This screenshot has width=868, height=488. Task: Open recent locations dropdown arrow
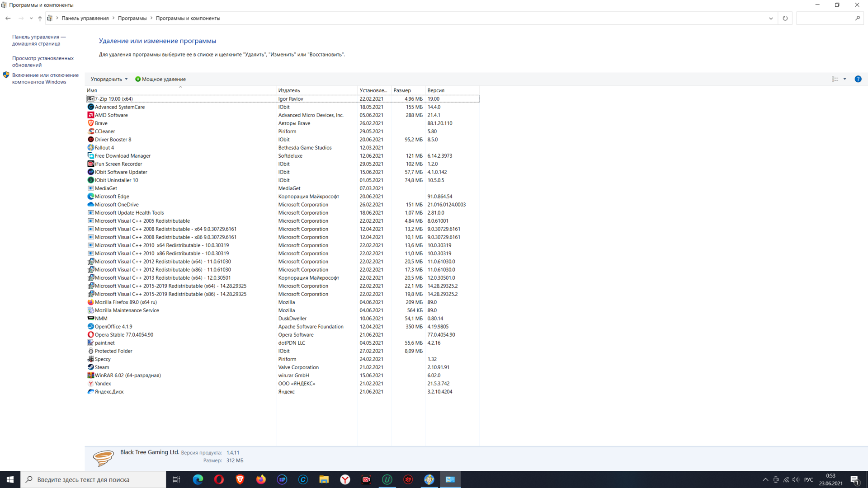click(x=31, y=19)
